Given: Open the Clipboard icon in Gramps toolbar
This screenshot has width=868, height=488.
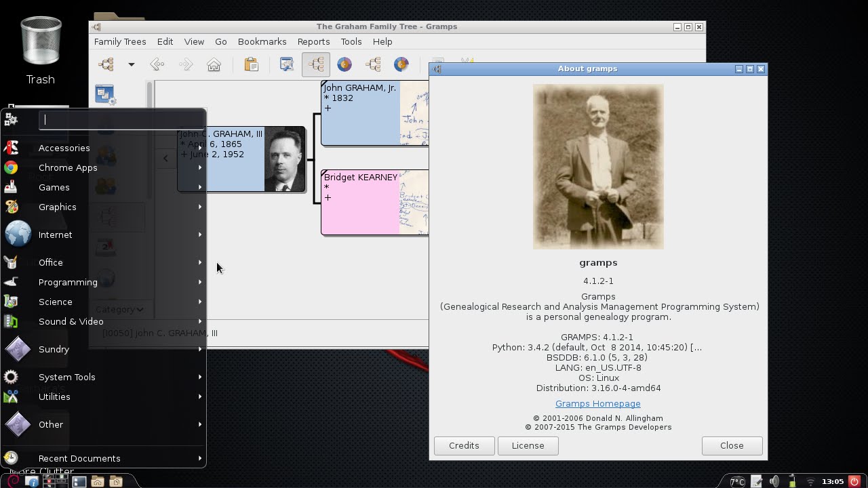Looking at the screenshot, I should tap(251, 64).
